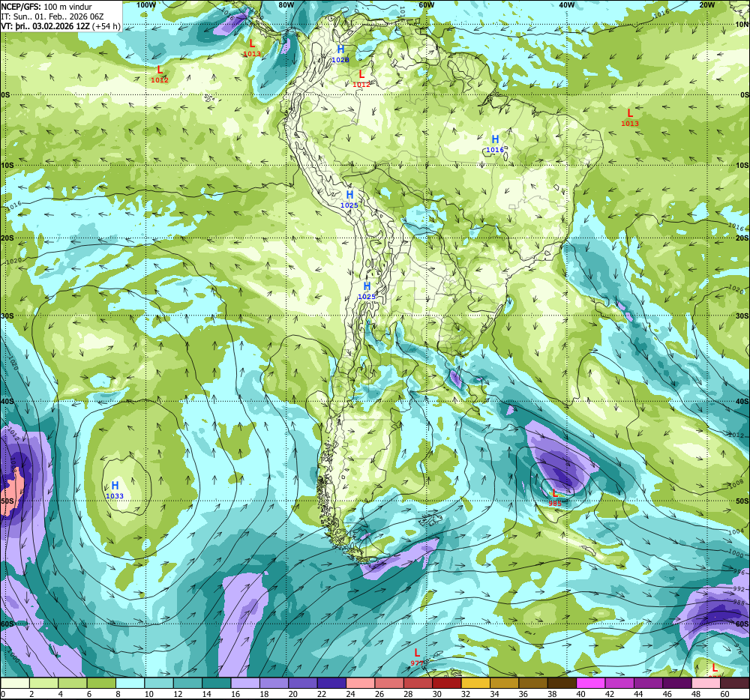Select the L 1013 marker over the Atlantic

[630, 118]
